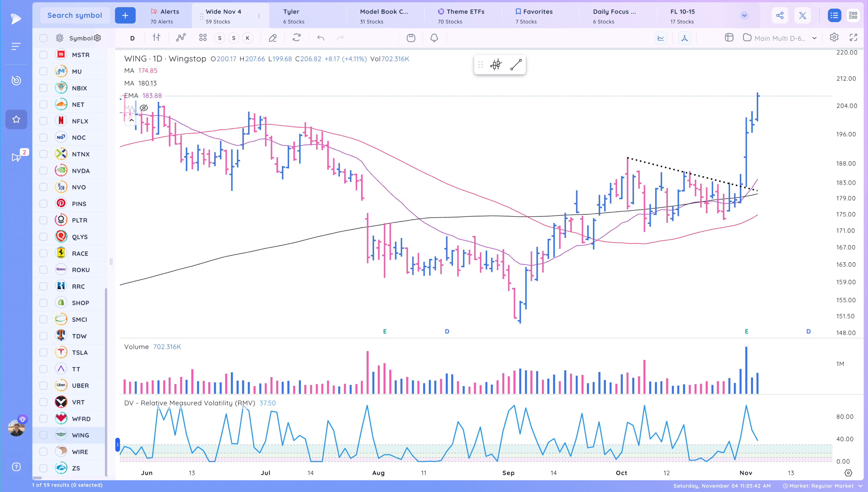Click the dividend D marker in August

(x=447, y=331)
